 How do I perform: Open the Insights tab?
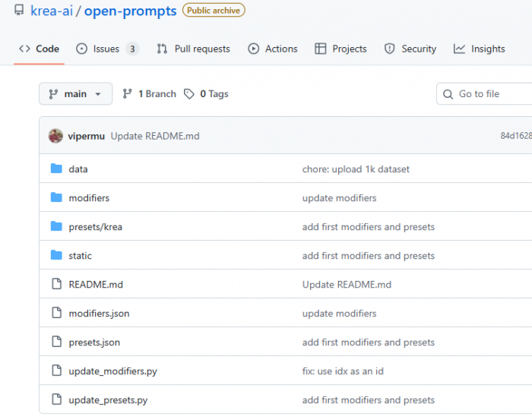[479, 49]
